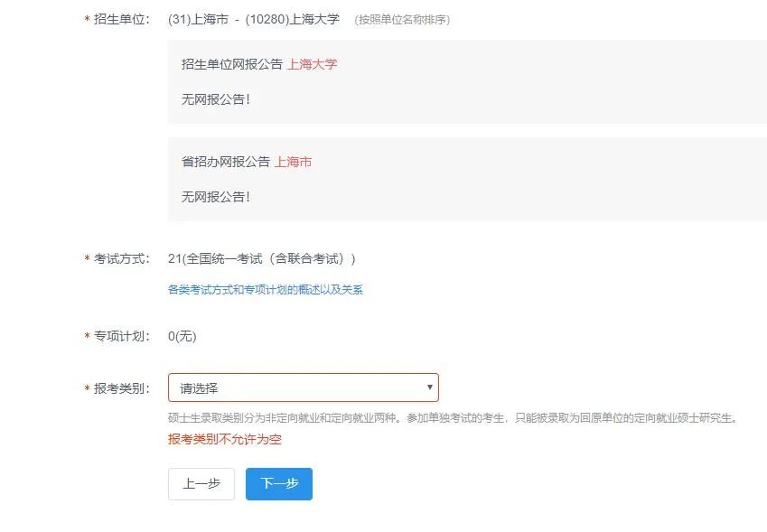Click the 招生单位 field label
767x532 pixels.
point(121,19)
